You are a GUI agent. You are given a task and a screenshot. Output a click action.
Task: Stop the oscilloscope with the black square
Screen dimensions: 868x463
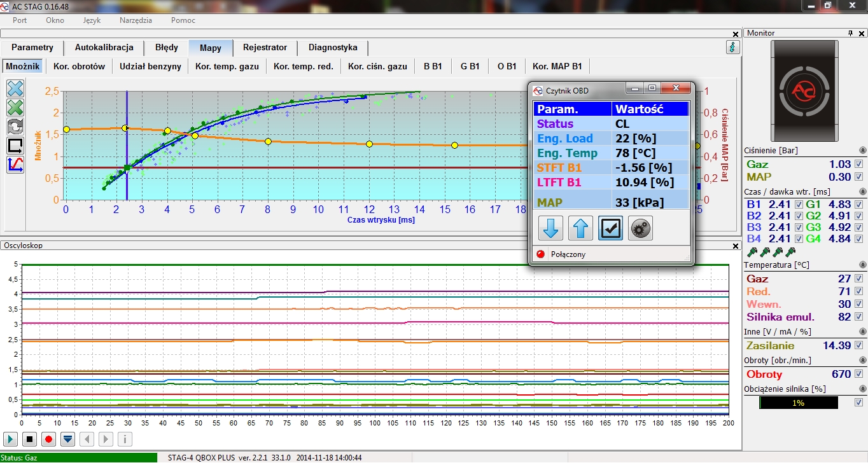point(29,439)
